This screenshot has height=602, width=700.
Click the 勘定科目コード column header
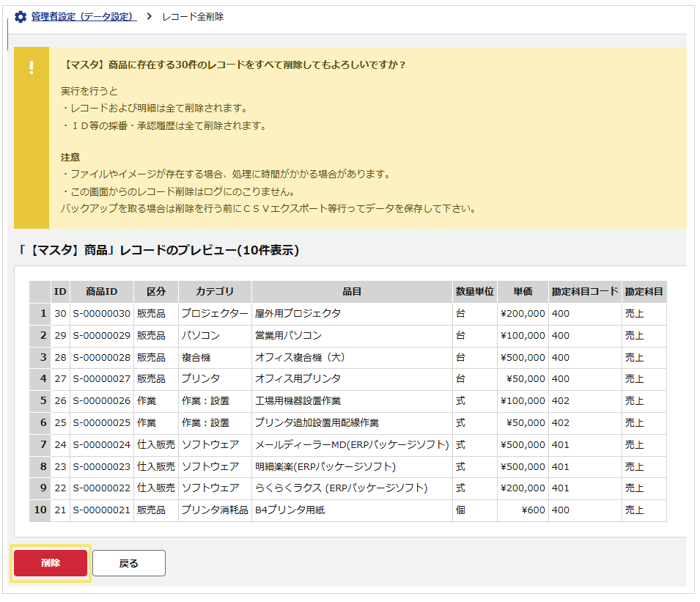click(585, 292)
